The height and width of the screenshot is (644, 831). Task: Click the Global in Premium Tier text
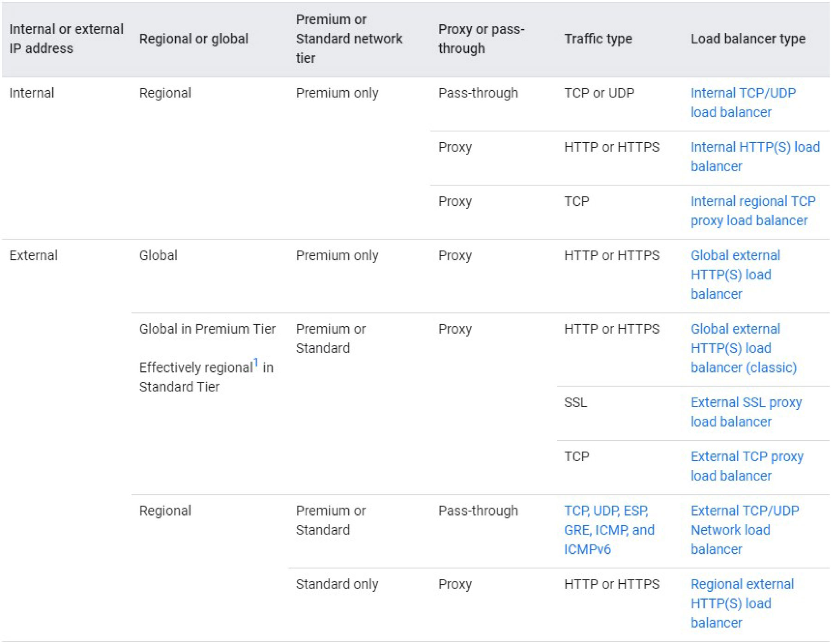pyautogui.click(x=207, y=329)
